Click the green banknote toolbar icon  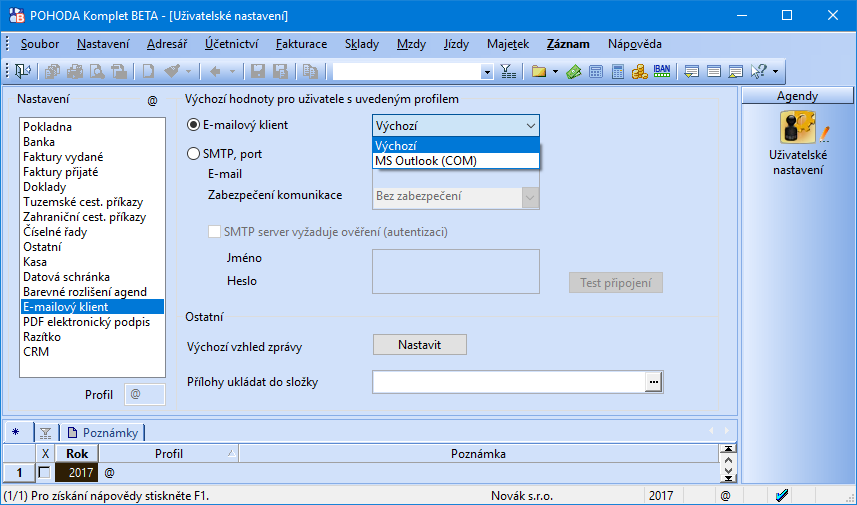pyautogui.click(x=573, y=71)
